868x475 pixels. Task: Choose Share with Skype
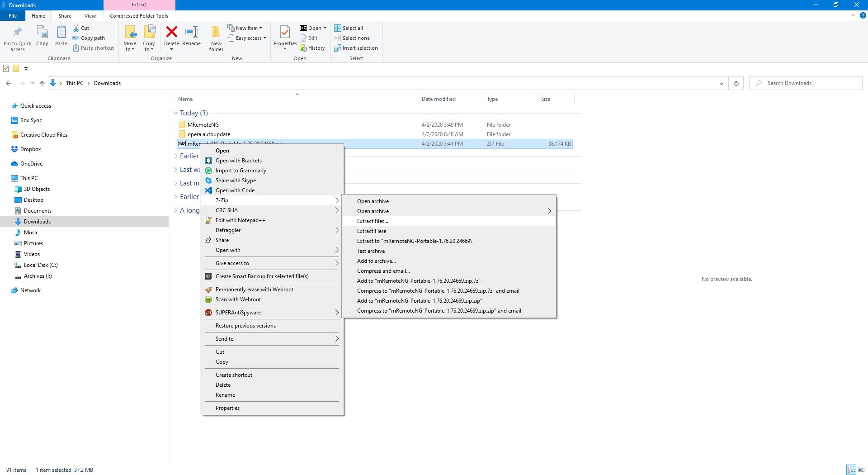236,180
